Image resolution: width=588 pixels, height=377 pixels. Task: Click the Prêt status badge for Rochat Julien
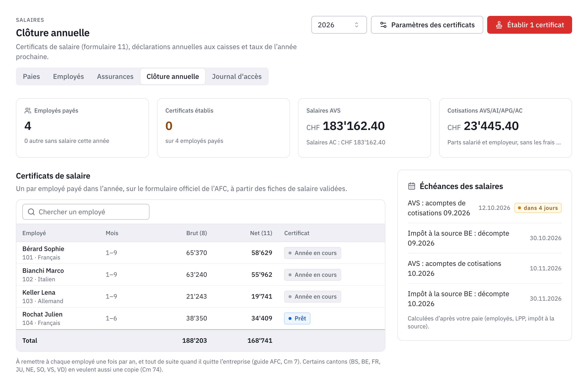click(297, 318)
